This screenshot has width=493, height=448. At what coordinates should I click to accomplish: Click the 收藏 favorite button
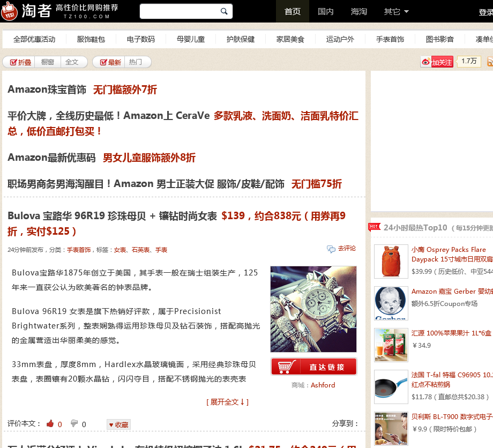(118, 425)
